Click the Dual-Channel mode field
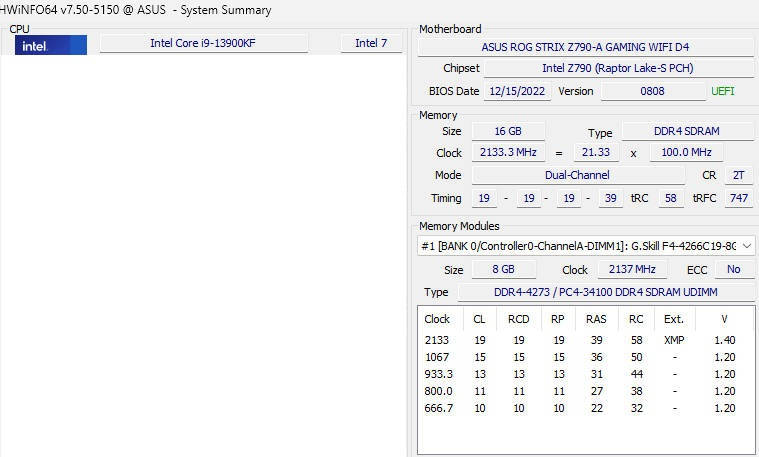This screenshot has height=457, width=759. 578,175
